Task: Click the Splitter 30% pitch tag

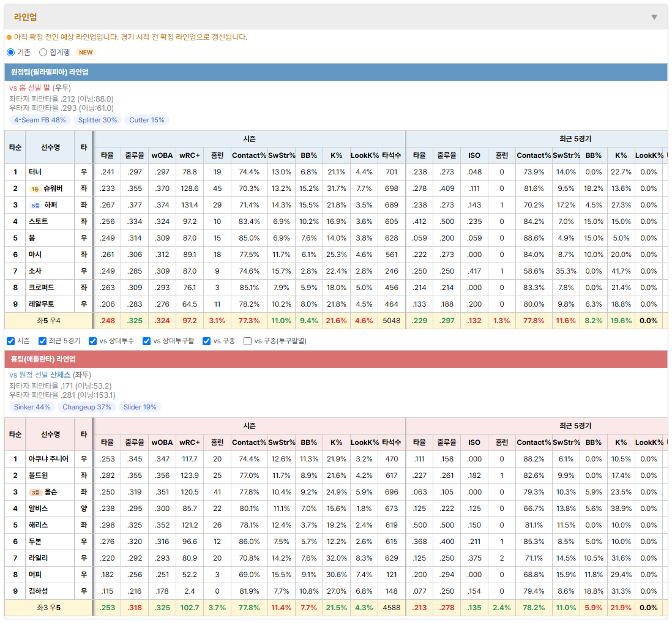Action: (98, 121)
